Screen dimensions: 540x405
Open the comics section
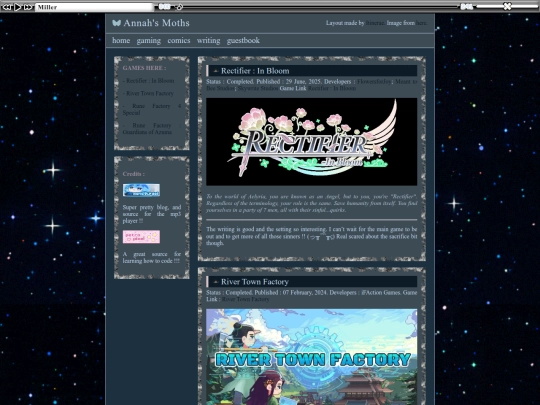[x=179, y=40]
